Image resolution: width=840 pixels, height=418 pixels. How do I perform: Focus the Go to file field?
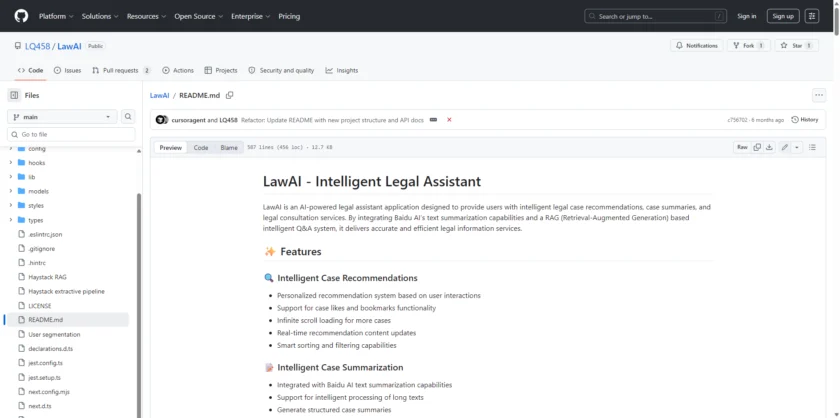coord(71,135)
